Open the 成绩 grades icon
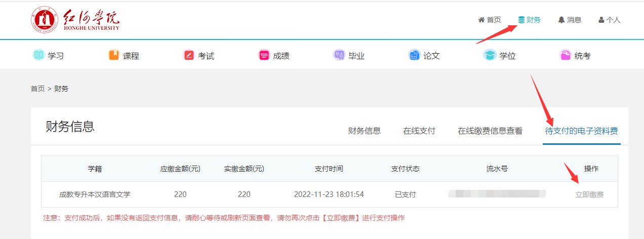 (x=264, y=55)
